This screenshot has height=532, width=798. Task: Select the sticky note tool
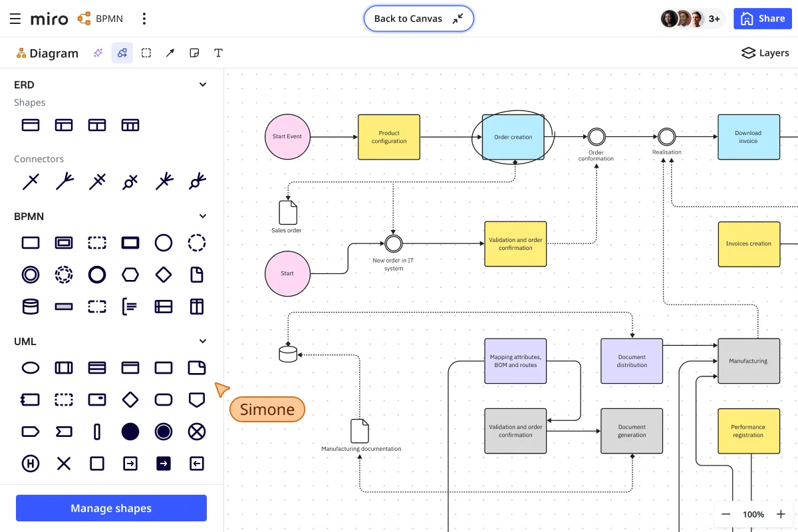(194, 53)
